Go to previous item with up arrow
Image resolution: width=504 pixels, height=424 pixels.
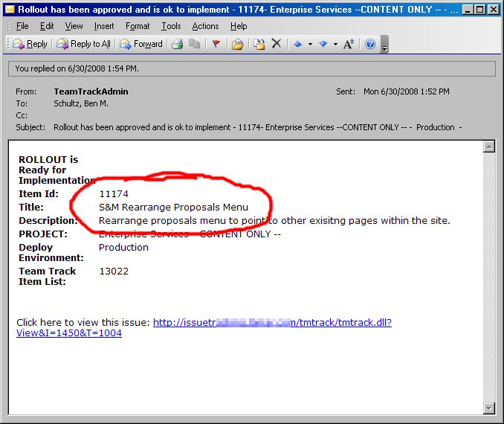[x=298, y=45]
